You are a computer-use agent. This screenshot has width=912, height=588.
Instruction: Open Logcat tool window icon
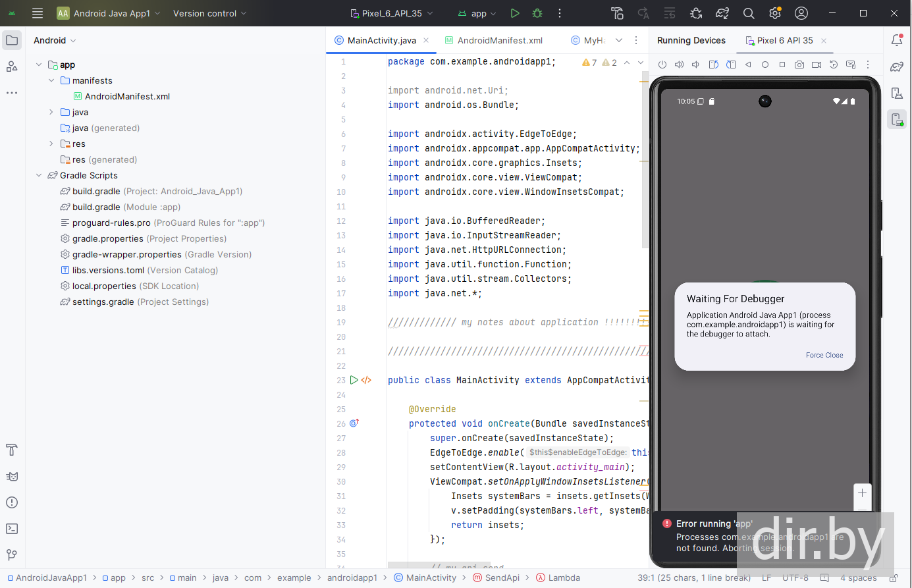12,476
